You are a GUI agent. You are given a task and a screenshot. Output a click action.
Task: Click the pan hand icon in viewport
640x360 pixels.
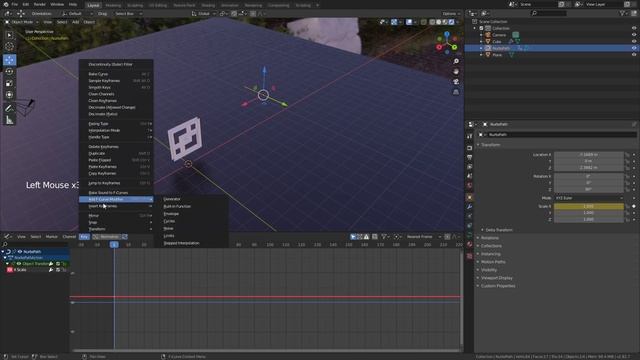456,71
